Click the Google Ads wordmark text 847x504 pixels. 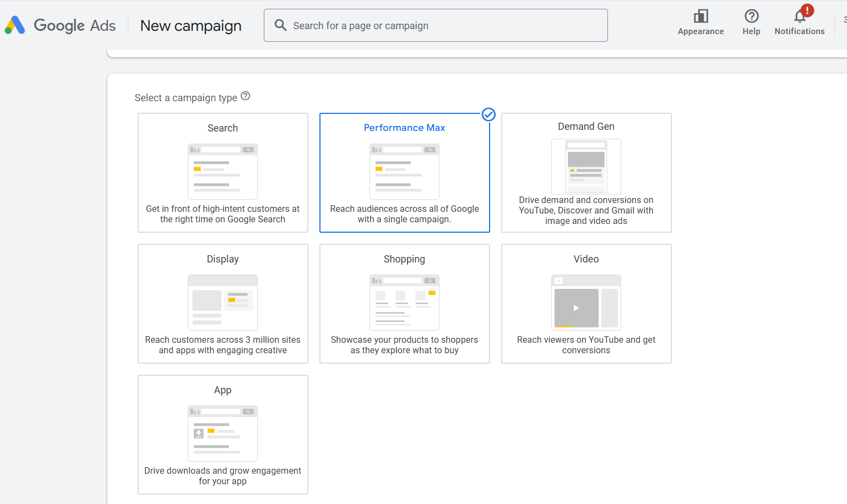(x=75, y=25)
